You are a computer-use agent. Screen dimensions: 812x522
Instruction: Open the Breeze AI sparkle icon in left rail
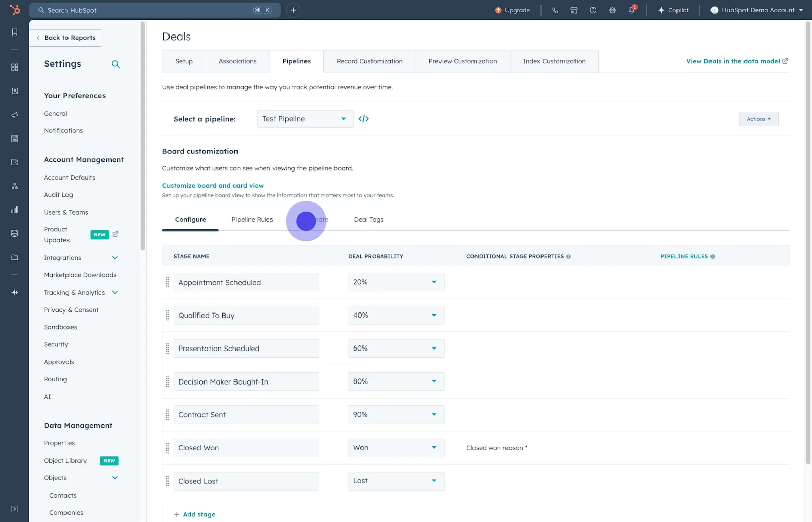click(x=15, y=292)
